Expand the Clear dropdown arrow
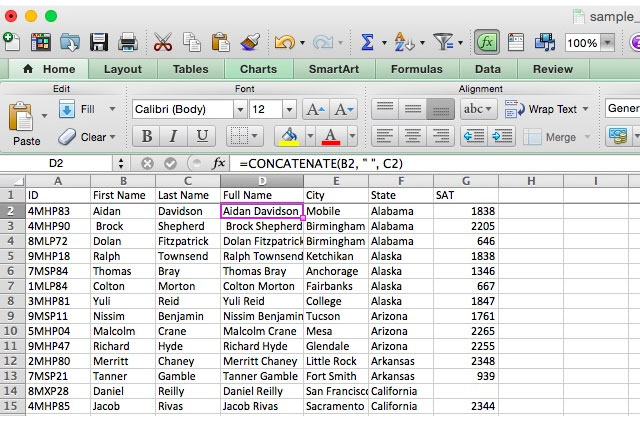The height and width of the screenshot is (422, 640). point(112,137)
